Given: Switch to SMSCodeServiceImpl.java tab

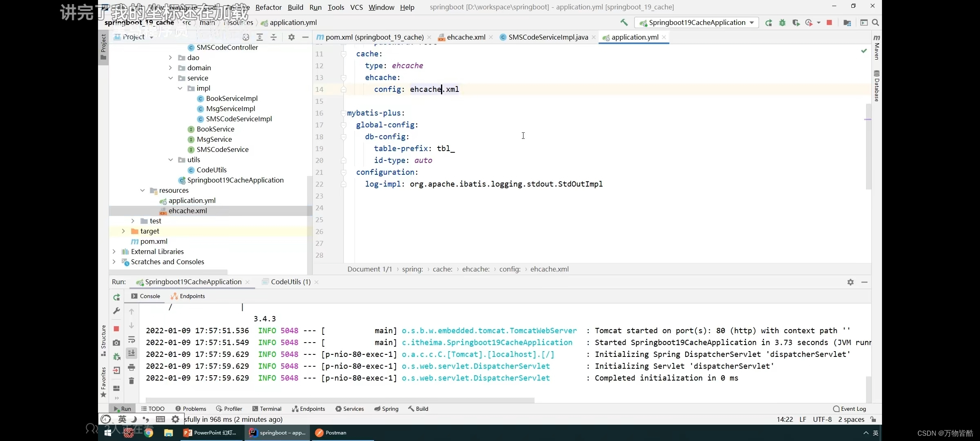Looking at the screenshot, I should 548,37.
